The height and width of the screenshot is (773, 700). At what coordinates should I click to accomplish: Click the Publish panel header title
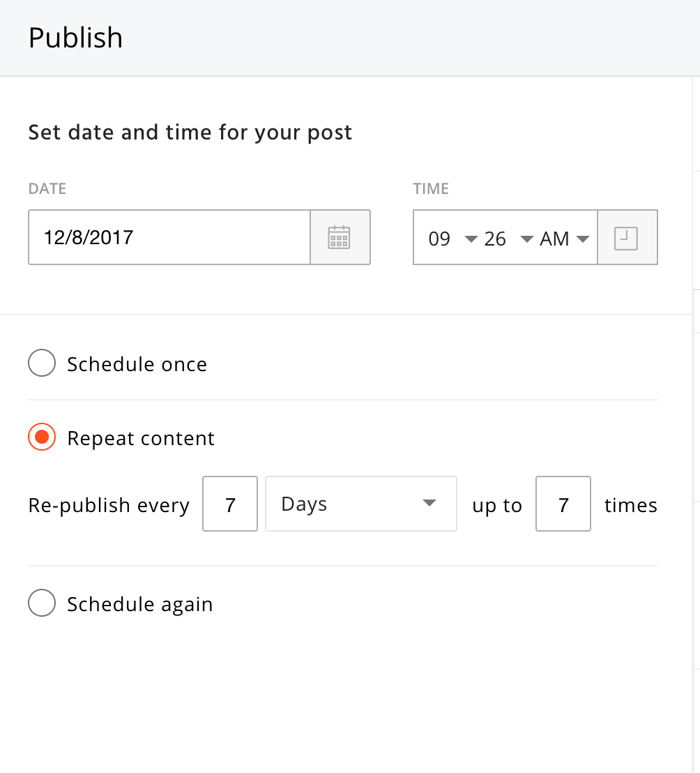click(75, 38)
